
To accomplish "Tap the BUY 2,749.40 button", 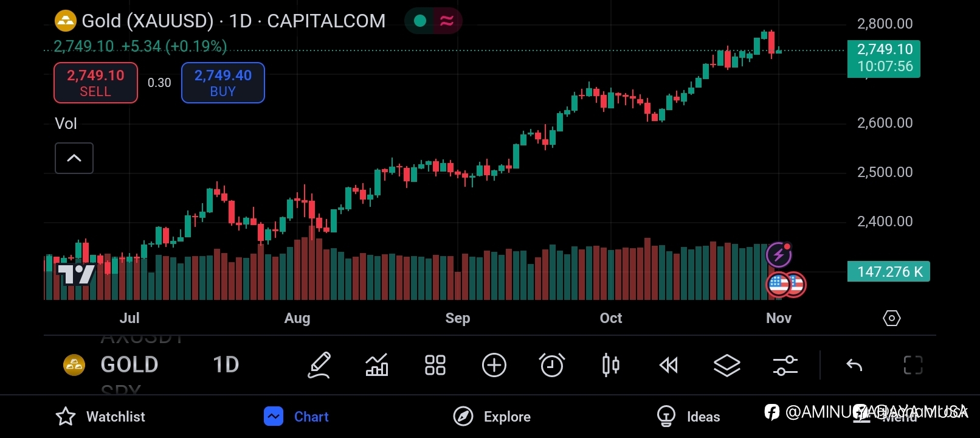I will coord(223,83).
